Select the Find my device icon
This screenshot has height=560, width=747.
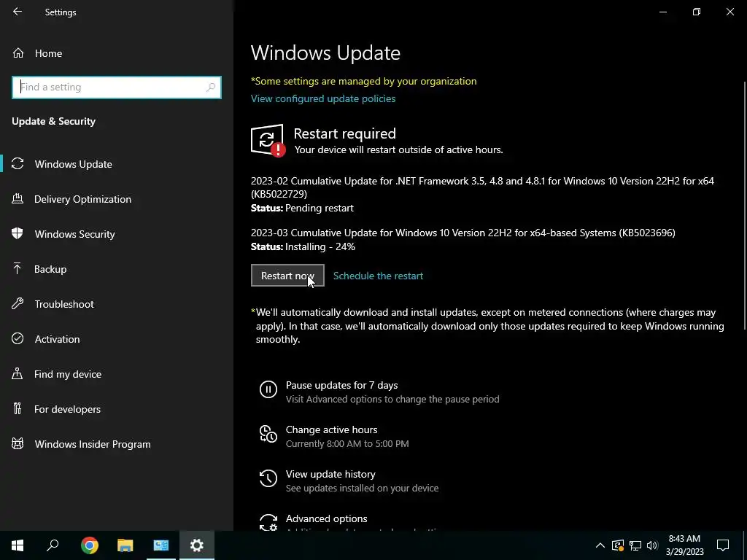click(x=18, y=374)
